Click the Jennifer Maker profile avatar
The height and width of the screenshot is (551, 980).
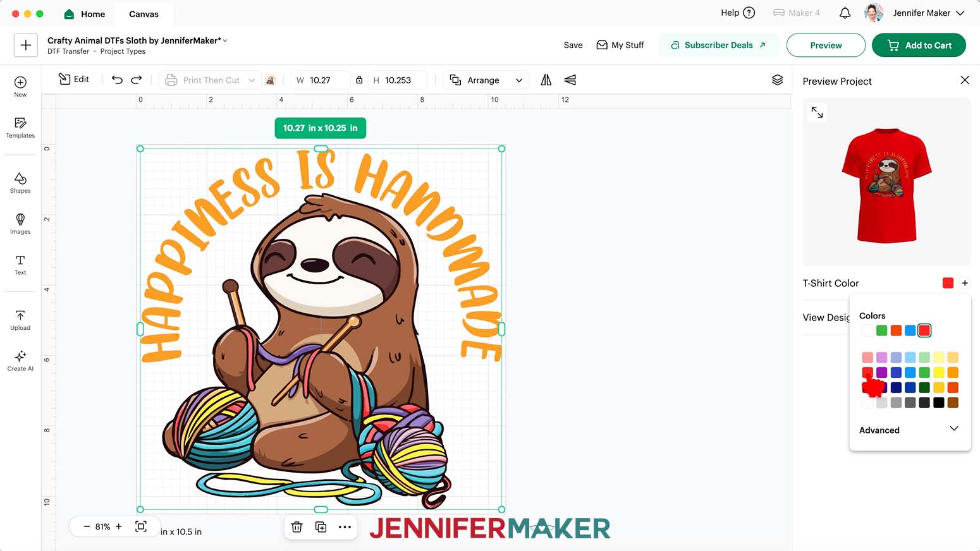pos(874,13)
